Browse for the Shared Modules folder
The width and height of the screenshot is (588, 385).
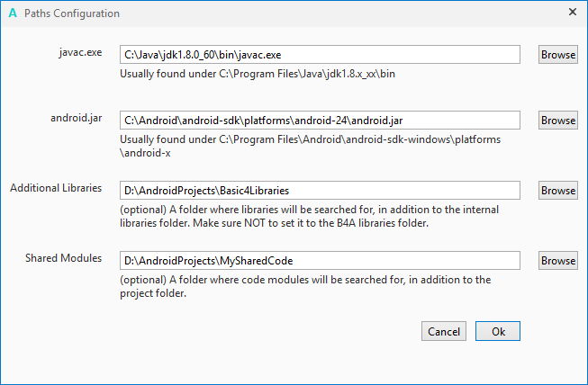(x=558, y=260)
